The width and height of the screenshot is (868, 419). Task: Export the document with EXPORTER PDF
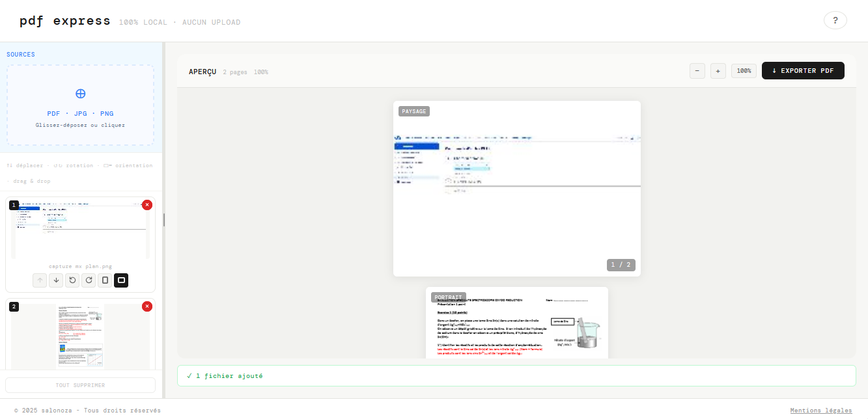click(803, 70)
